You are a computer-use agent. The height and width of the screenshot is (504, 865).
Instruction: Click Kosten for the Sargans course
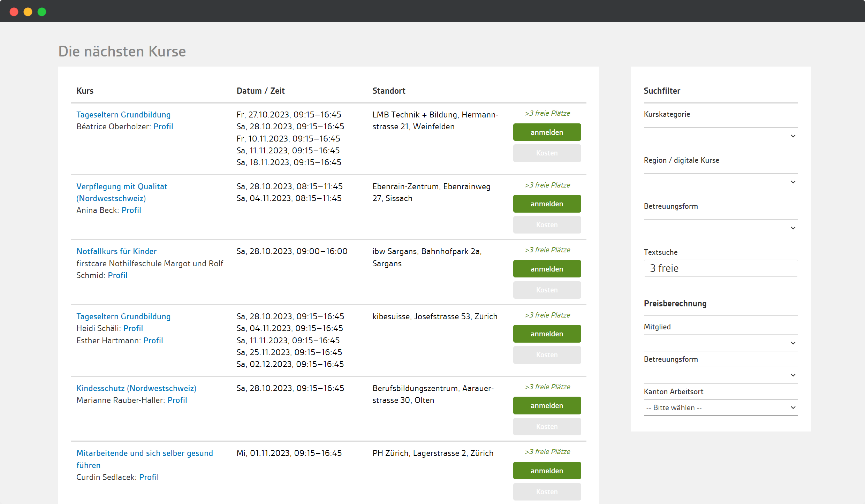(547, 290)
